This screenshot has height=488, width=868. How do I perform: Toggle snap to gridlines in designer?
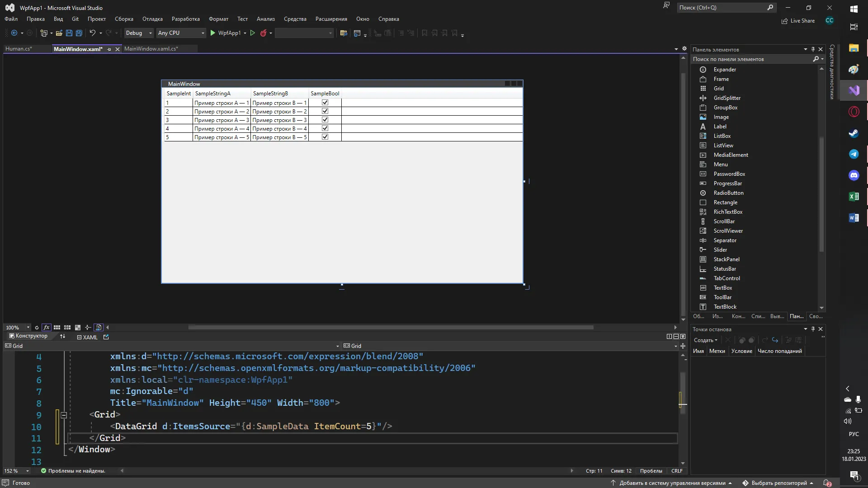(67, 328)
